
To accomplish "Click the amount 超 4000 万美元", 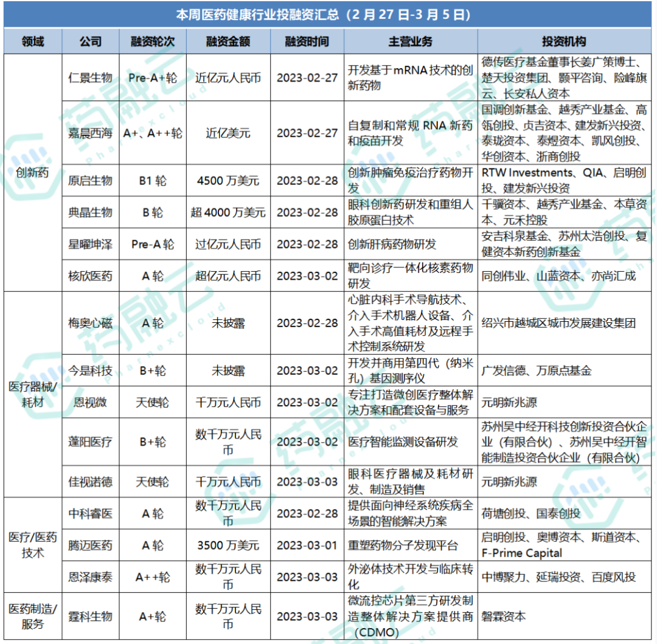I will (228, 212).
